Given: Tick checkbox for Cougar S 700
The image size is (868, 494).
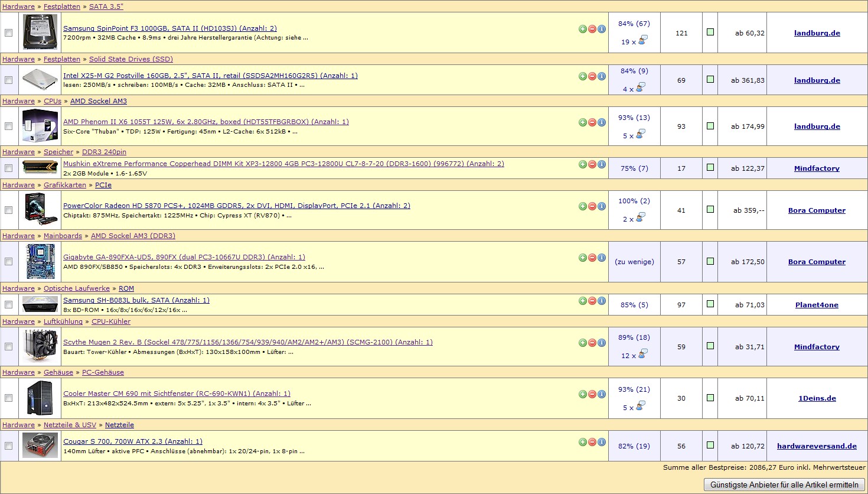Looking at the screenshot, I should click(x=8, y=446).
